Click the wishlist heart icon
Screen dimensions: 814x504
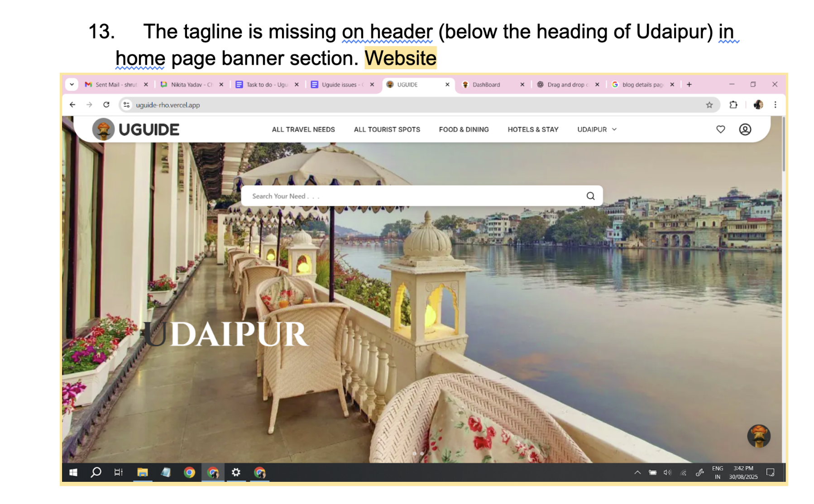coord(720,129)
